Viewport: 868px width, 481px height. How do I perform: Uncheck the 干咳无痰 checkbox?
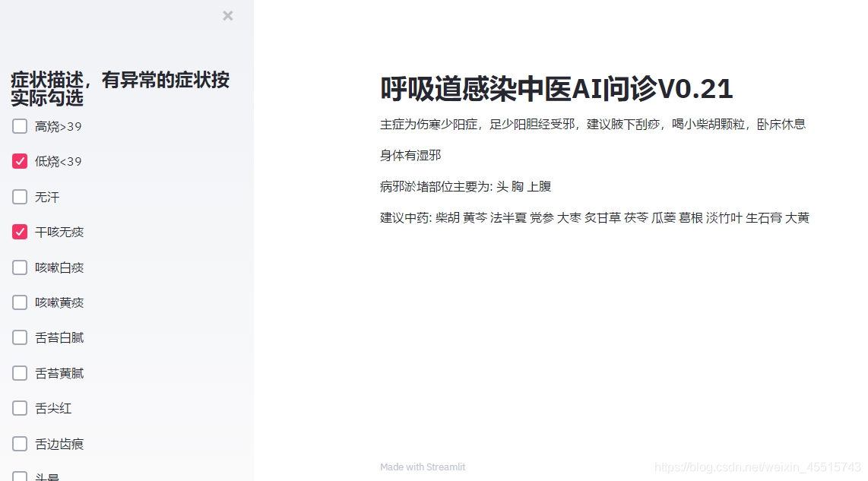(x=20, y=232)
